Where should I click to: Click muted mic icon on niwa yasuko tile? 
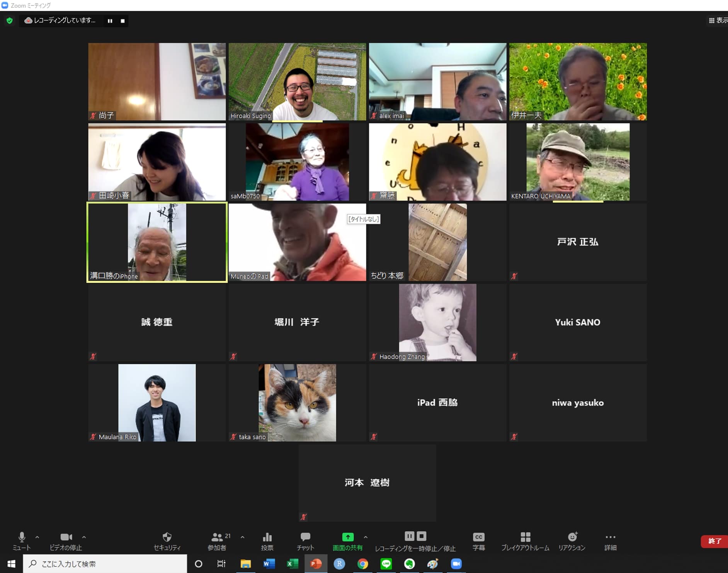(514, 437)
